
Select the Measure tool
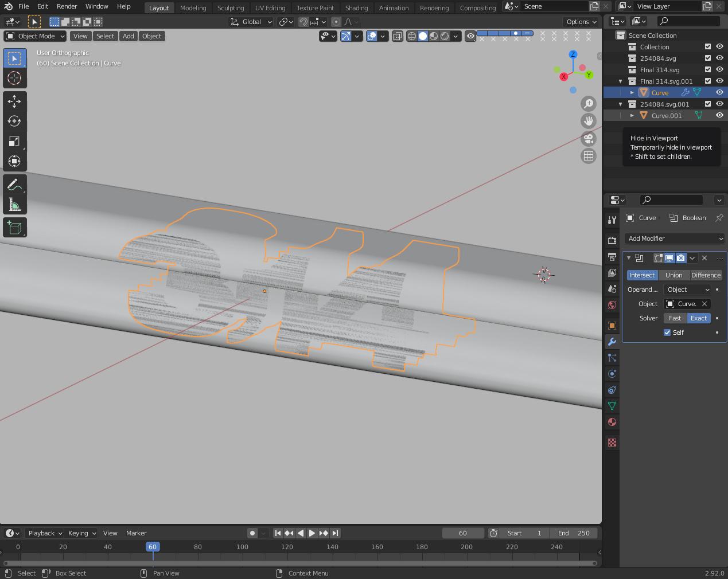(14, 205)
